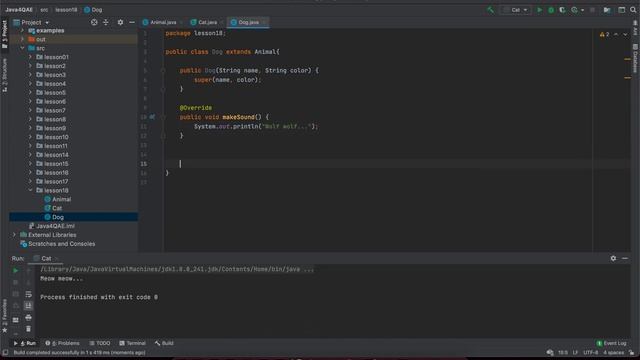Toggle tool window bars icon in the status bar corner
This screenshot has height=360, width=640.
point(5,353)
